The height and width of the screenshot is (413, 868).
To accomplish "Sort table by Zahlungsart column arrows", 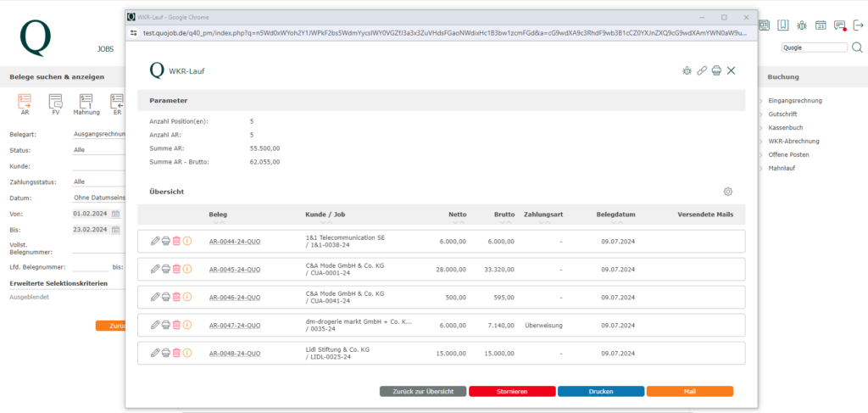I will (x=544, y=222).
